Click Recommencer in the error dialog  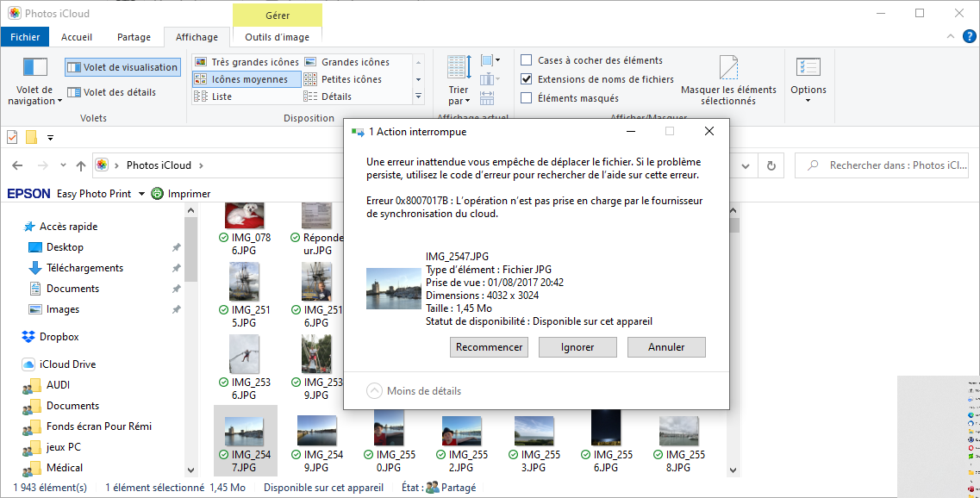point(489,346)
